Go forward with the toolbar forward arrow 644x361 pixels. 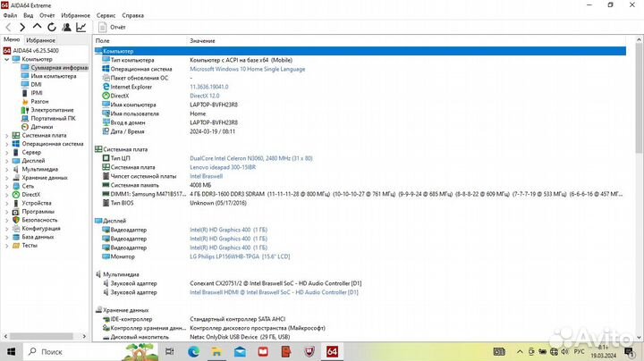tap(22, 28)
